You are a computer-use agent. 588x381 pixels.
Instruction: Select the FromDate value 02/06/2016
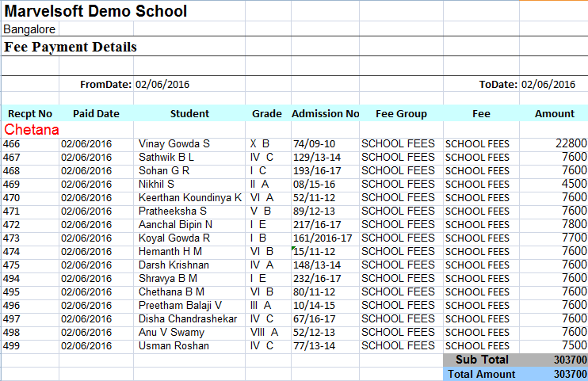[x=162, y=84]
